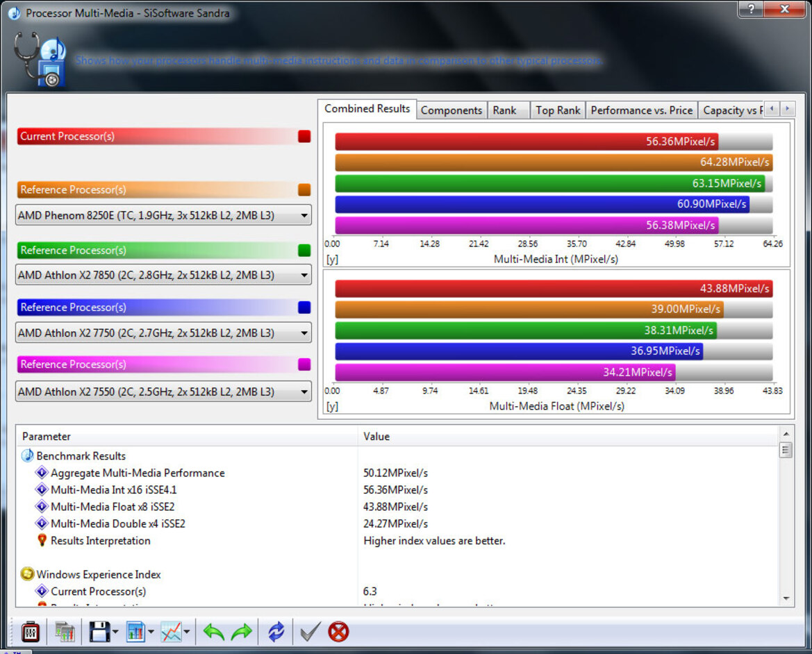Select the Multi-Media Int x16 iSSE4.1 row
The width and height of the screenshot is (812, 654).
397,489
